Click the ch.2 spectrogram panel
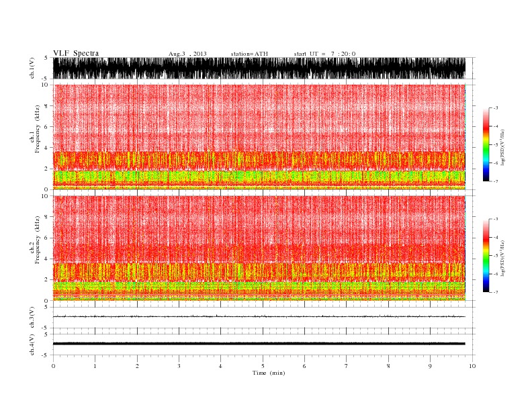 point(259,248)
